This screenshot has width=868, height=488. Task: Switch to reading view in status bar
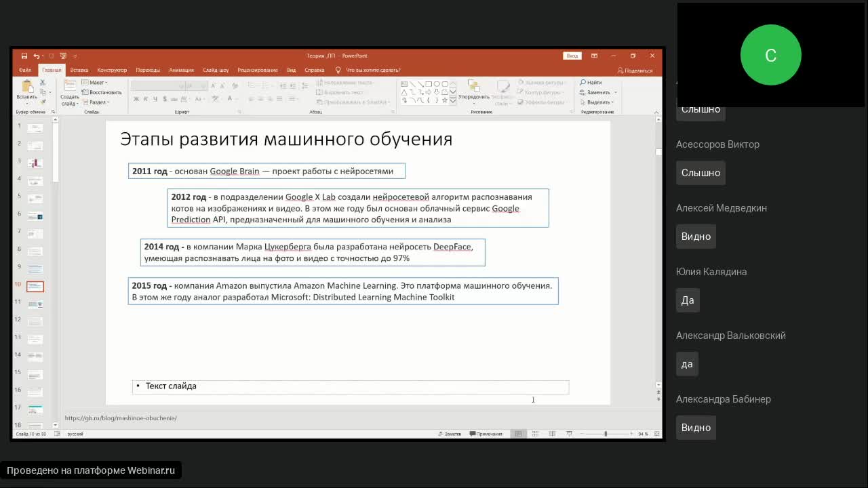point(552,434)
